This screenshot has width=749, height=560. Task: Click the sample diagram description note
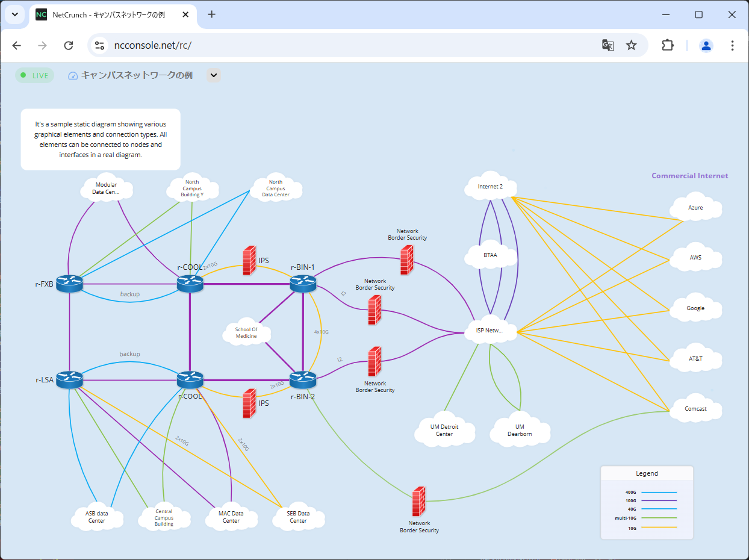point(101,139)
